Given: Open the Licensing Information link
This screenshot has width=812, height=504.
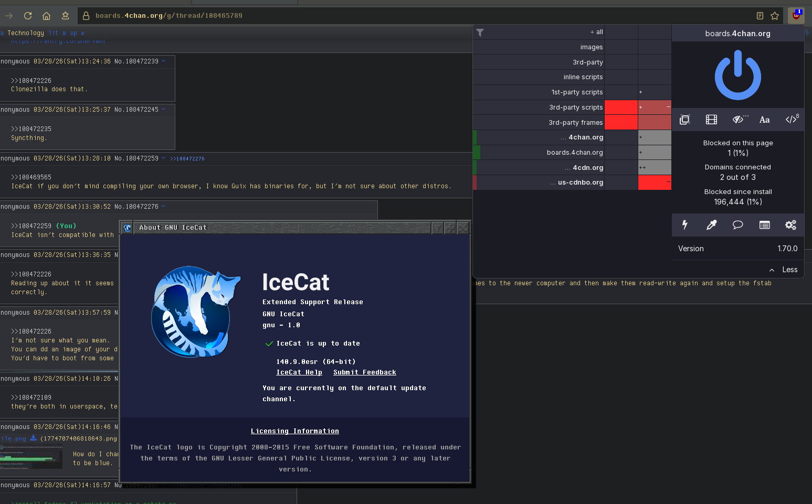Looking at the screenshot, I should point(295,431).
